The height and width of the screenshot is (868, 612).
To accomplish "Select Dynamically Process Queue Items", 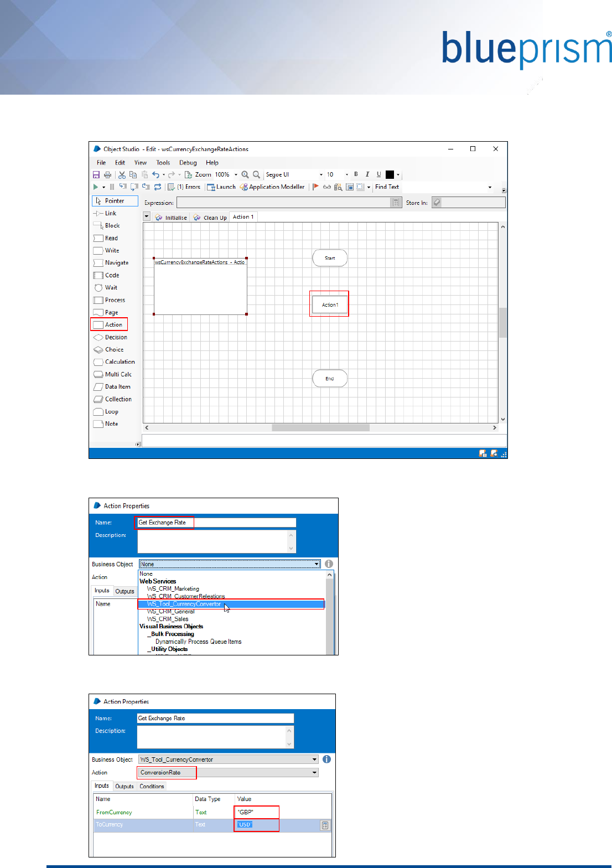I will click(198, 642).
